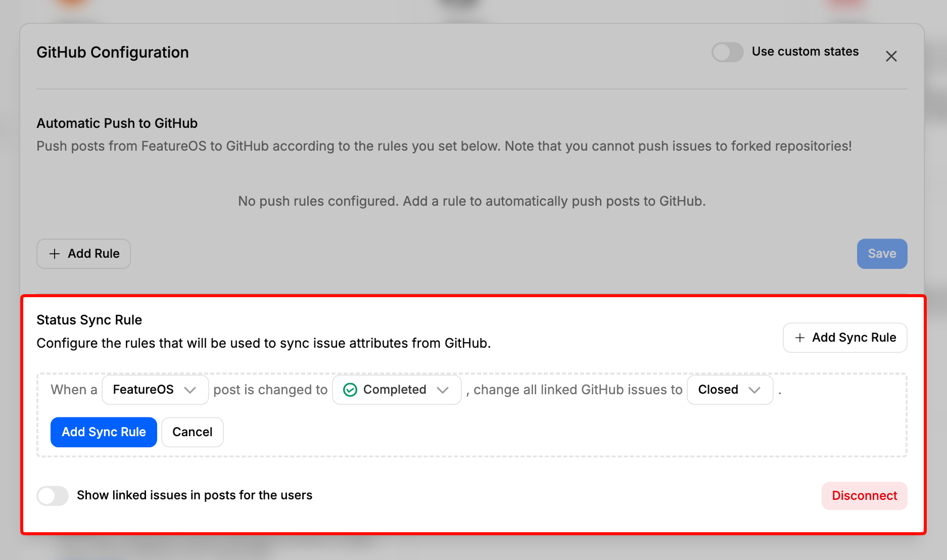Click the plus icon beside Add Rule
Viewport: 947px width, 560px height.
(x=55, y=254)
